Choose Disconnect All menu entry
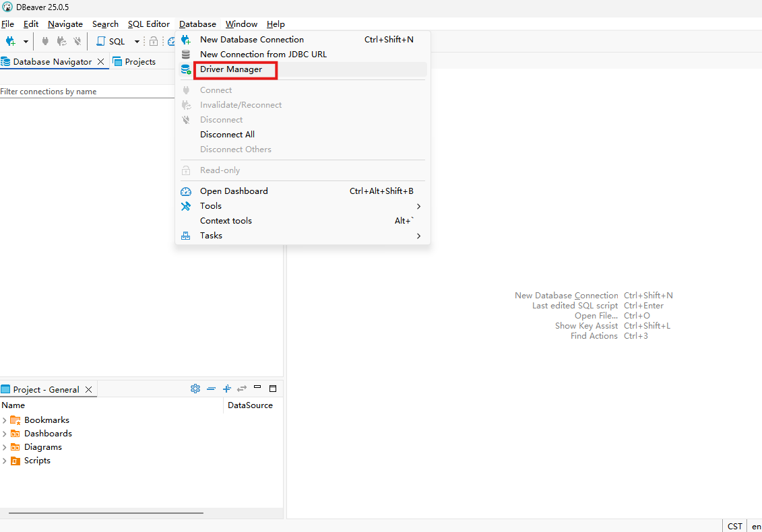This screenshot has width=762, height=532. (x=227, y=135)
